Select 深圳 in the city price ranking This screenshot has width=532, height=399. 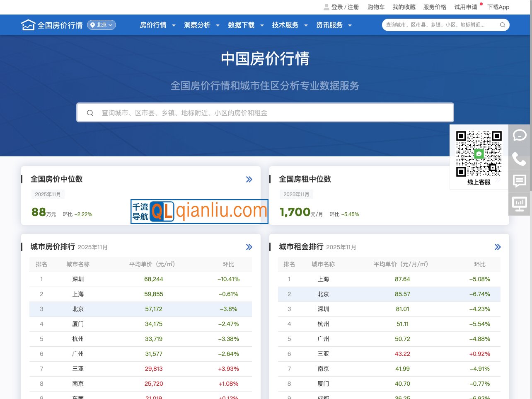click(x=78, y=279)
